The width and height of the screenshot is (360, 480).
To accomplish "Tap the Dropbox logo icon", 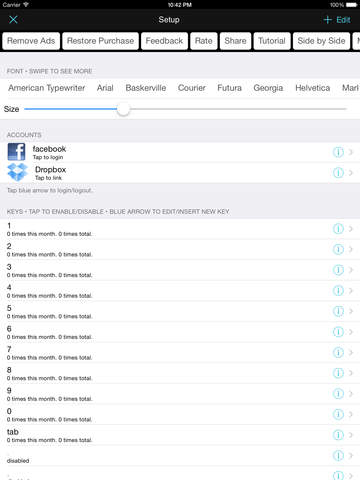I will [x=17, y=172].
